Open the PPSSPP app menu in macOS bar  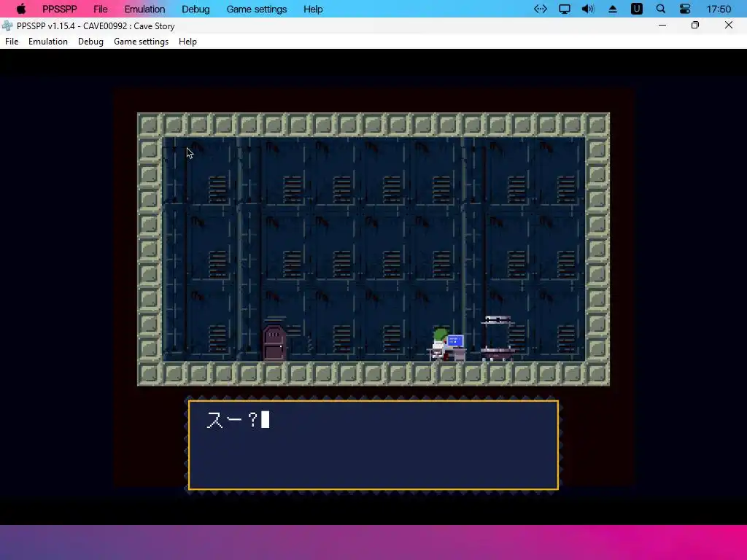coord(60,9)
